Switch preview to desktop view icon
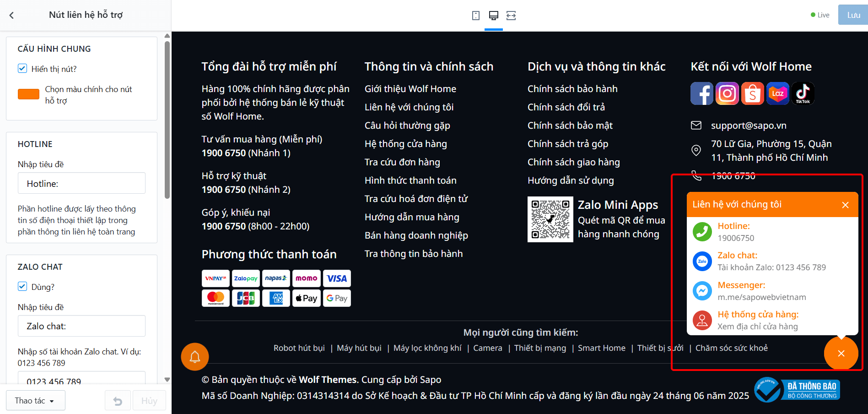 pyautogui.click(x=494, y=16)
